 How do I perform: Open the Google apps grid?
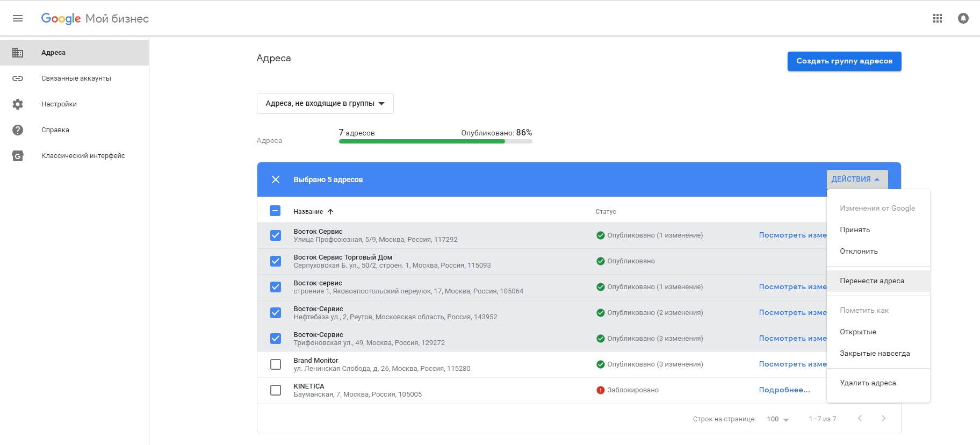[x=938, y=18]
